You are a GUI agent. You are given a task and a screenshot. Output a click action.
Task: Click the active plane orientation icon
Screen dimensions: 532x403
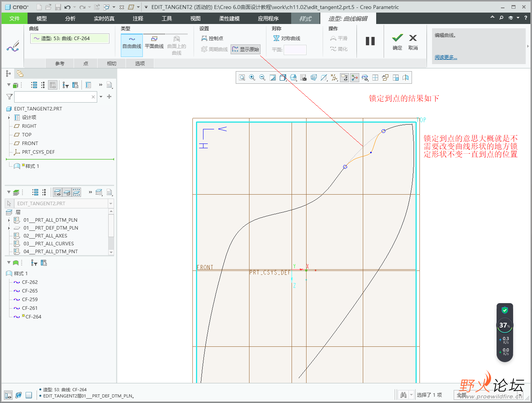(385, 77)
